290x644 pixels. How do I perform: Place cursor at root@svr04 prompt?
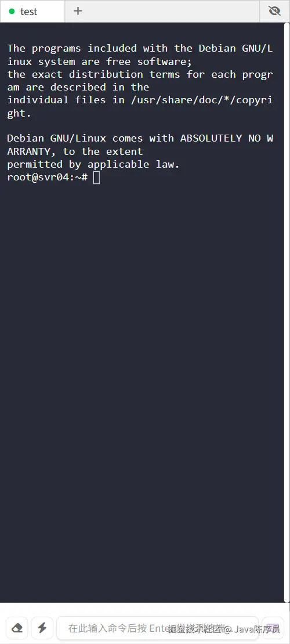pyautogui.click(x=47, y=177)
